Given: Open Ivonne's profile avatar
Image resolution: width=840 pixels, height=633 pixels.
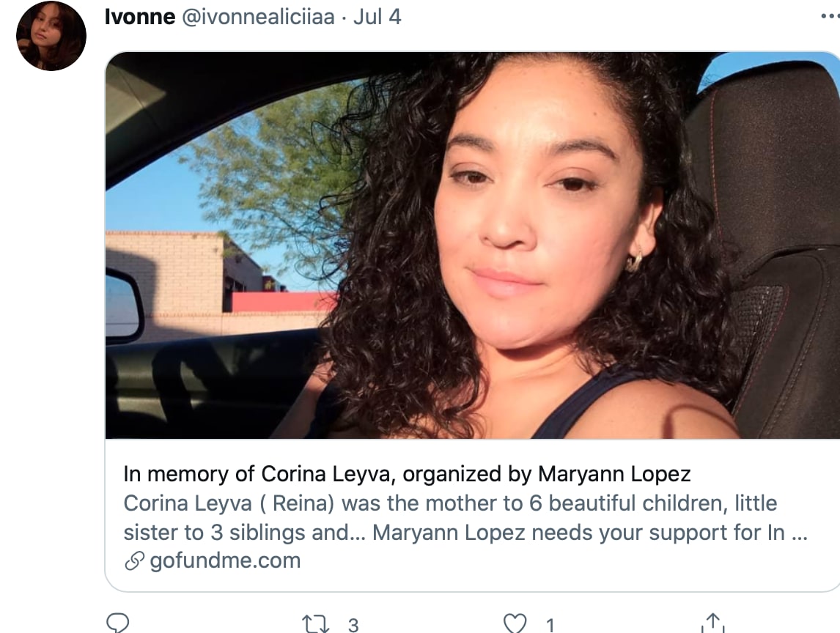Looking at the screenshot, I should tap(51, 36).
